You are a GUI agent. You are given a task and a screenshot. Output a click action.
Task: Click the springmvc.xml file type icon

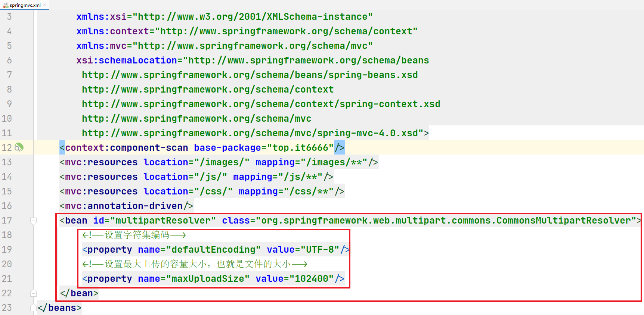(x=6, y=5)
